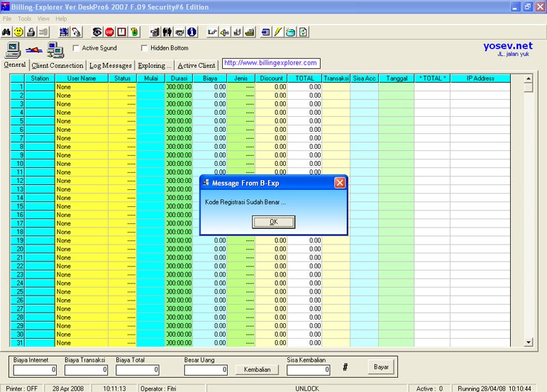The height and width of the screenshot is (392, 547).
Task: Click the table scrollbar down arrow
Action: [529, 342]
